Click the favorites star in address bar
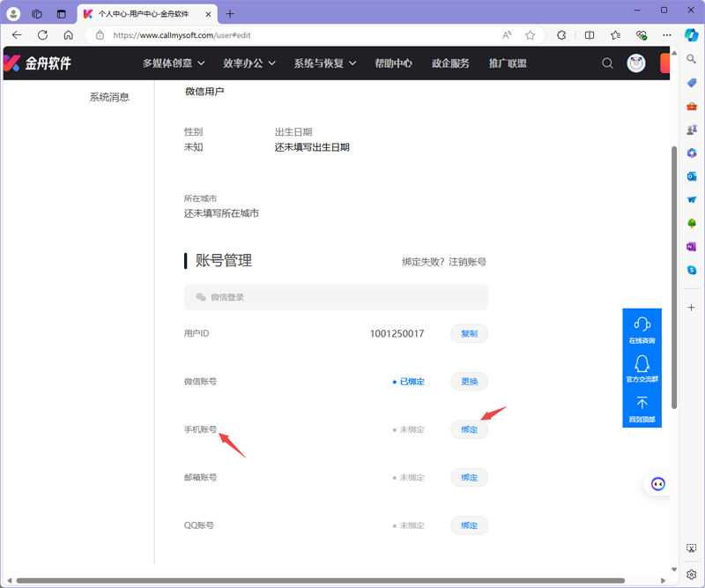Image resolution: width=705 pixels, height=588 pixels. click(528, 35)
